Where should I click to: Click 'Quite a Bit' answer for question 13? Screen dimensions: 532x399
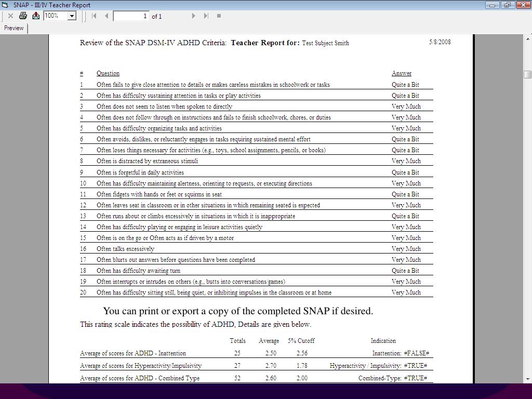(x=405, y=216)
